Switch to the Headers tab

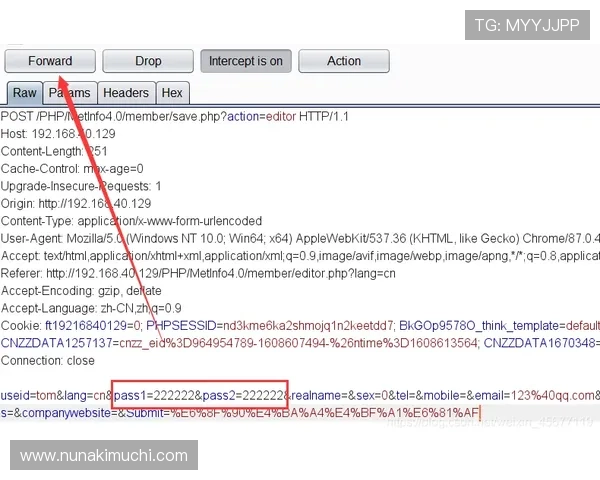[126, 93]
